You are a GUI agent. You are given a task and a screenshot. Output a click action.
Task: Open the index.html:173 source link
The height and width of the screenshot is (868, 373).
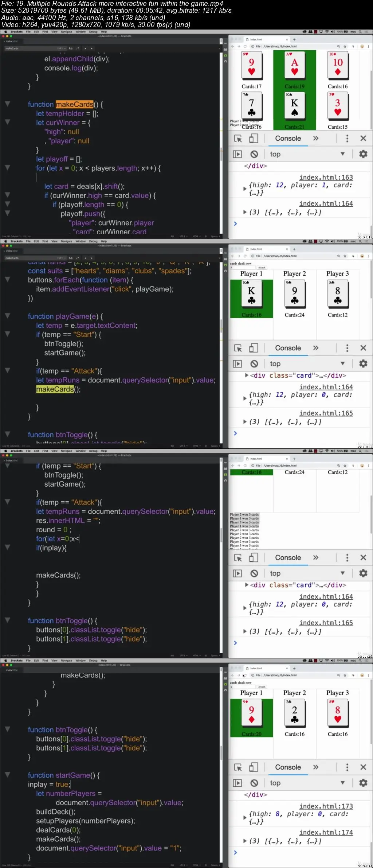(x=326, y=806)
